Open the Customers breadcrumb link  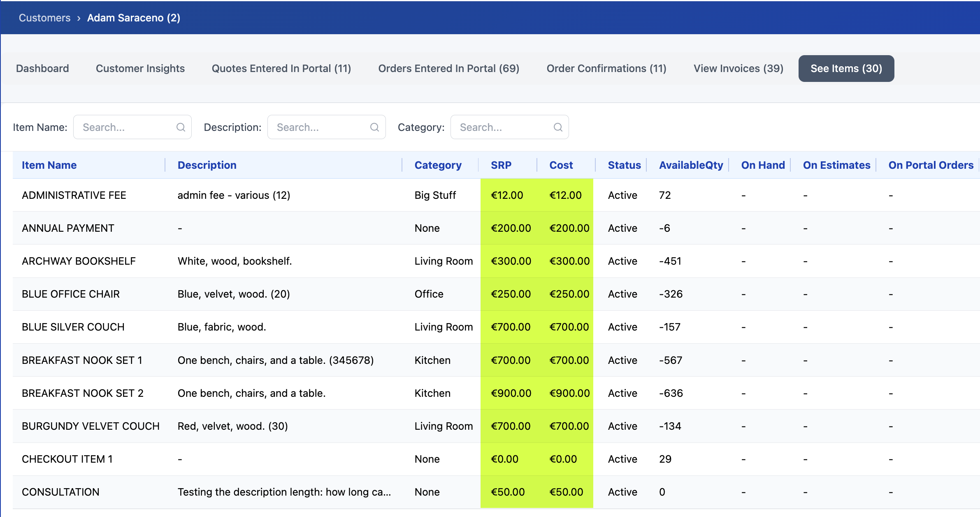click(44, 18)
